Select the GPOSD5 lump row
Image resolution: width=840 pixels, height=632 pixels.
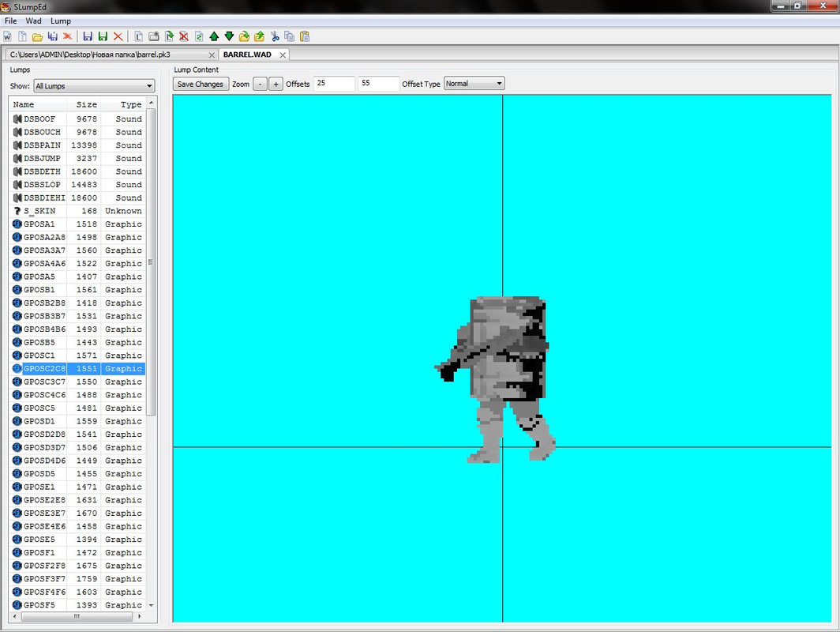[77, 473]
